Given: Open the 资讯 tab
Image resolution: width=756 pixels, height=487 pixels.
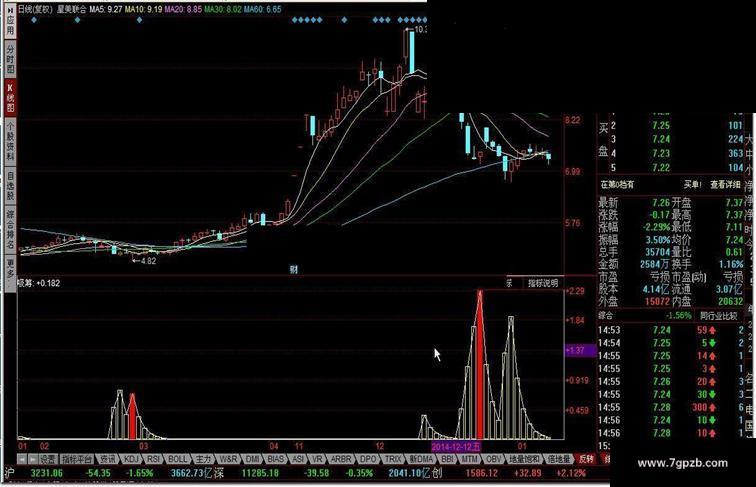Looking at the screenshot, I should pyautogui.click(x=107, y=459).
